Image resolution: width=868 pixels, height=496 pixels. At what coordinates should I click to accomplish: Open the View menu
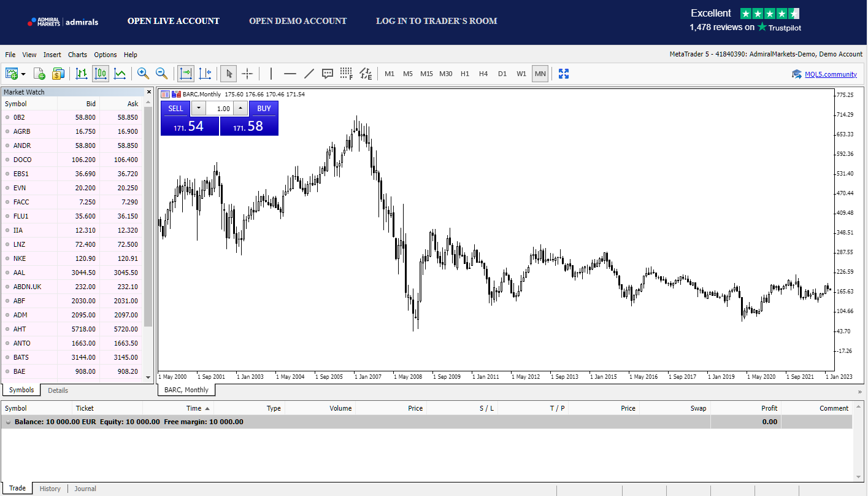point(29,55)
